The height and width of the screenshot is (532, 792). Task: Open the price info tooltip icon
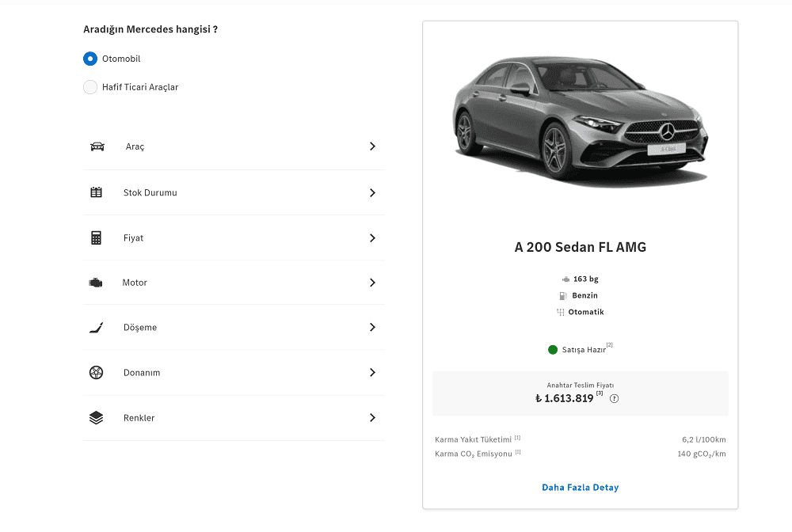point(614,399)
